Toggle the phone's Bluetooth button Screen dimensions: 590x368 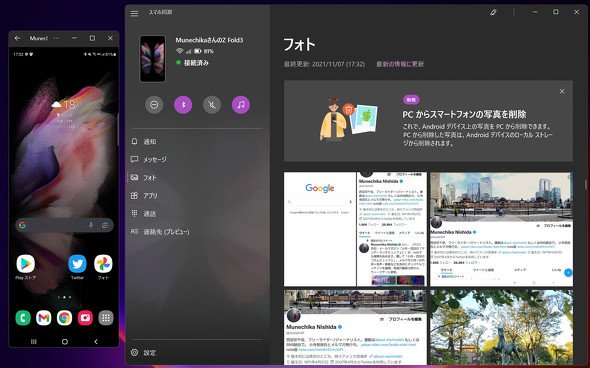click(x=183, y=105)
